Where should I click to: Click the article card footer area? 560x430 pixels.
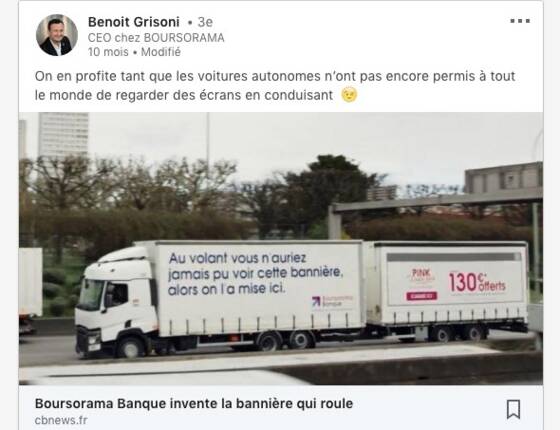pos(281,408)
